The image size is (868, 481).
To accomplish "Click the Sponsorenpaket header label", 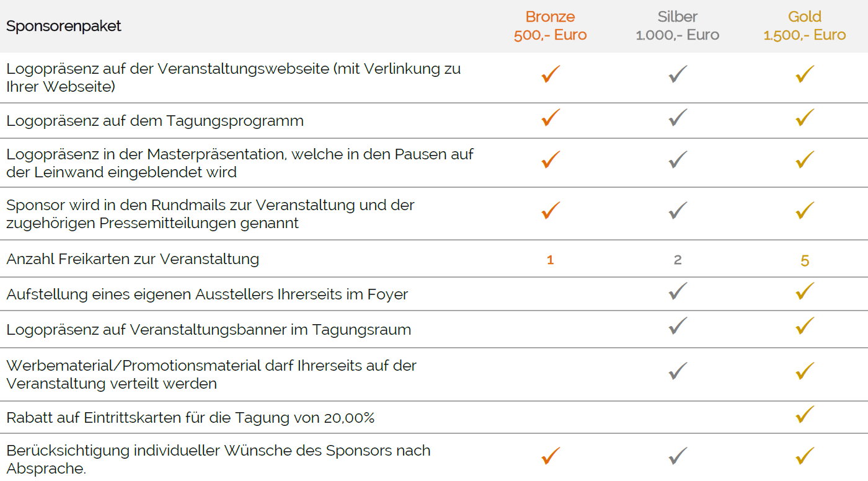I will coord(64,26).
